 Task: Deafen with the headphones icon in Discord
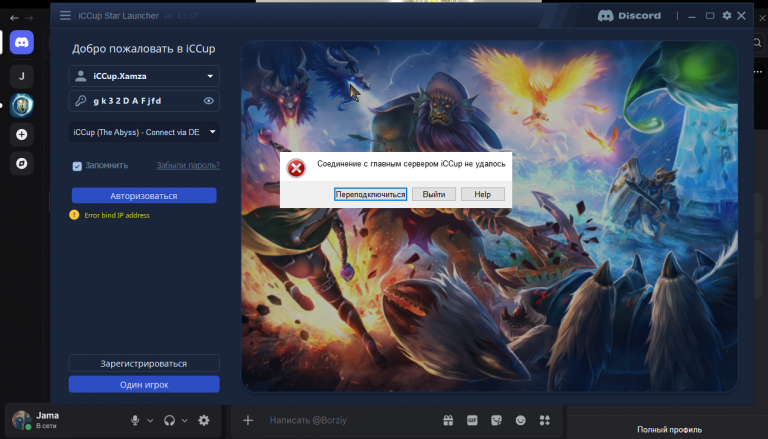(x=169, y=420)
